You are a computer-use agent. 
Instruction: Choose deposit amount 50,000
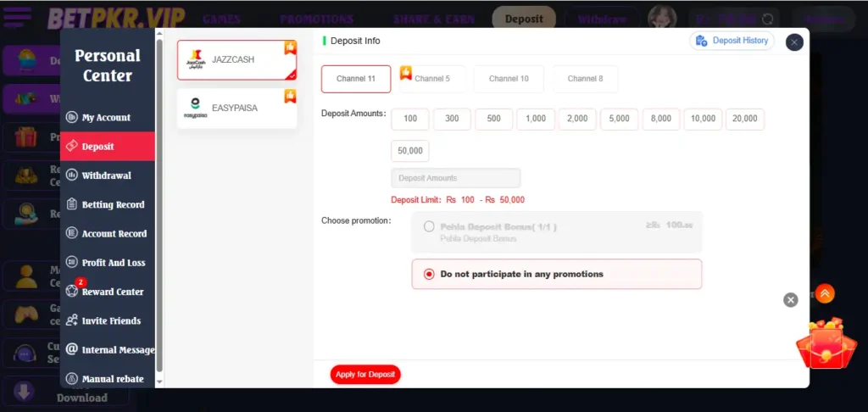point(410,151)
